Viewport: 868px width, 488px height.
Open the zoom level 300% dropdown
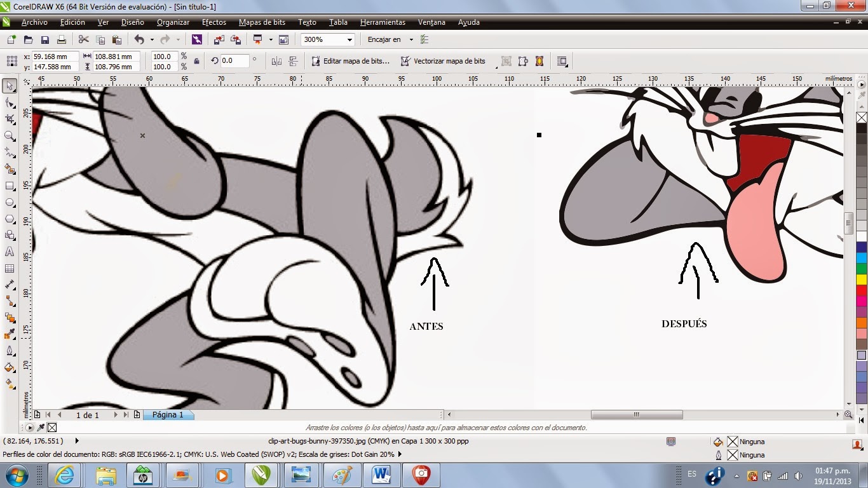pyautogui.click(x=349, y=39)
